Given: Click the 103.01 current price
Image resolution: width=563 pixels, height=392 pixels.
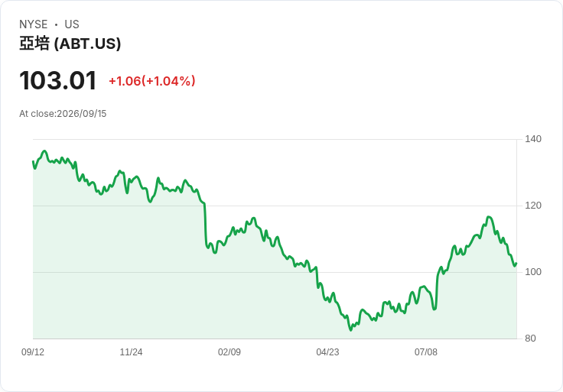Looking at the screenshot, I should click(x=58, y=80).
